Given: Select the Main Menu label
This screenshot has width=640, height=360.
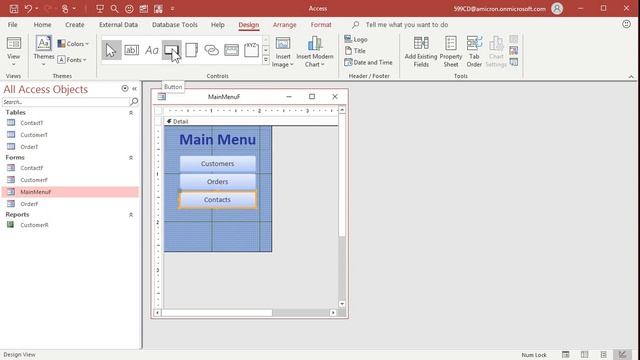Looking at the screenshot, I should coord(218,140).
